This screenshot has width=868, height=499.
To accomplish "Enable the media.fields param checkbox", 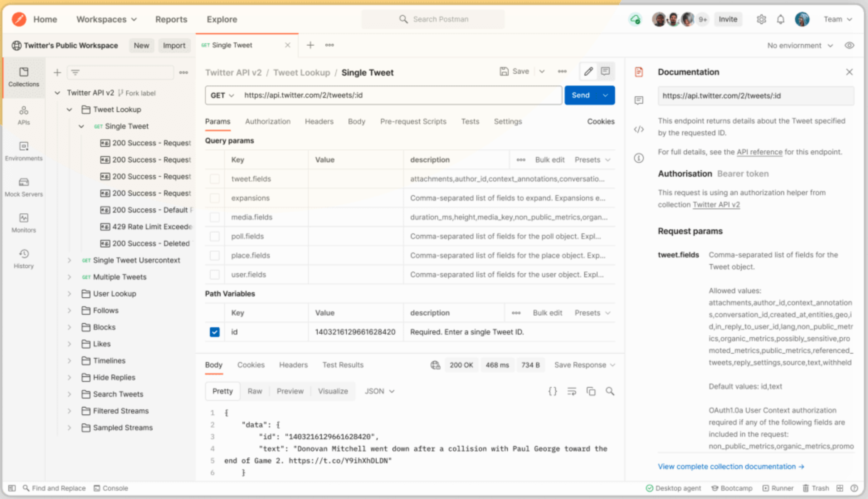I will pos(215,217).
